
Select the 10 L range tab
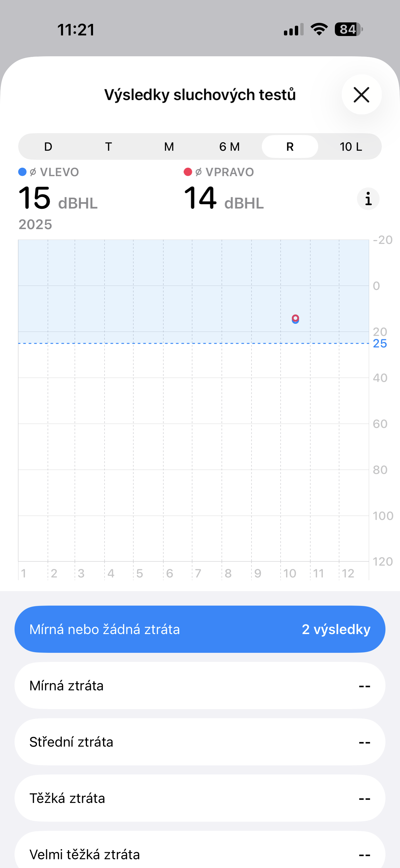tap(350, 147)
